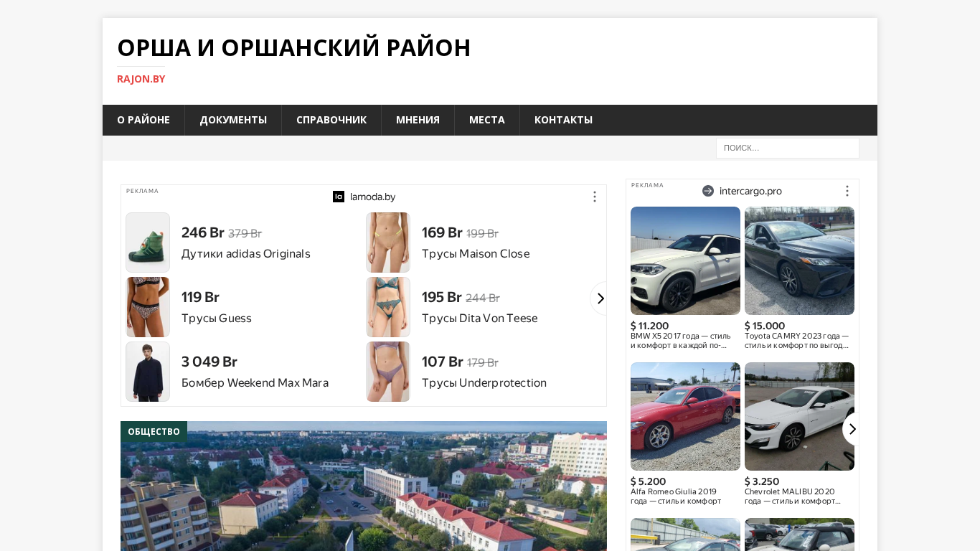980x551 pixels.
Task: Click the Трусы Underprotection product name
Action: pyautogui.click(x=484, y=383)
